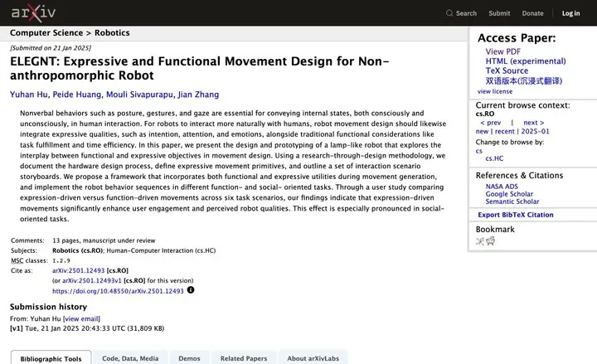
Task: Expand Export BibTeX Citation
Action: click(x=516, y=215)
